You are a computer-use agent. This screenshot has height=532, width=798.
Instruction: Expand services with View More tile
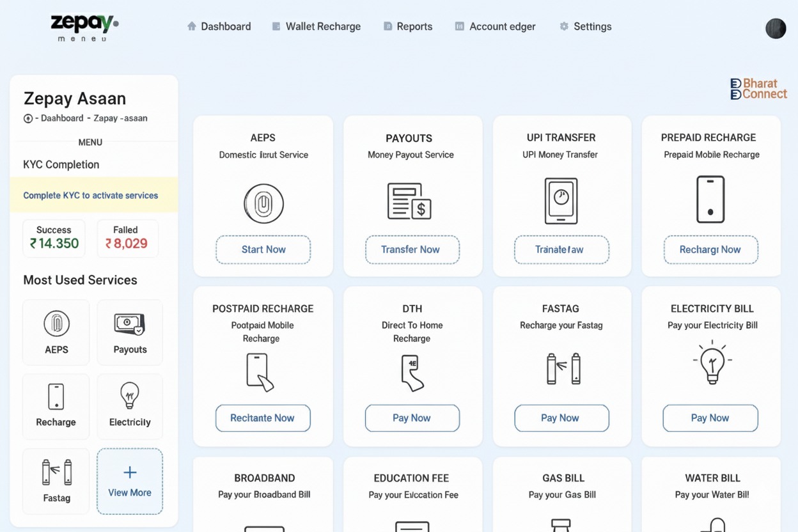point(130,481)
